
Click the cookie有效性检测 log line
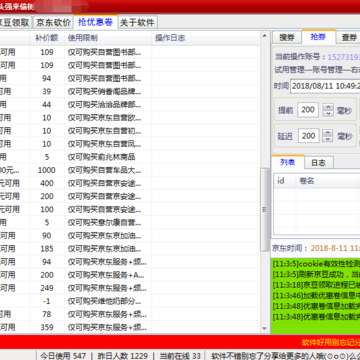pyautogui.click(x=316, y=263)
